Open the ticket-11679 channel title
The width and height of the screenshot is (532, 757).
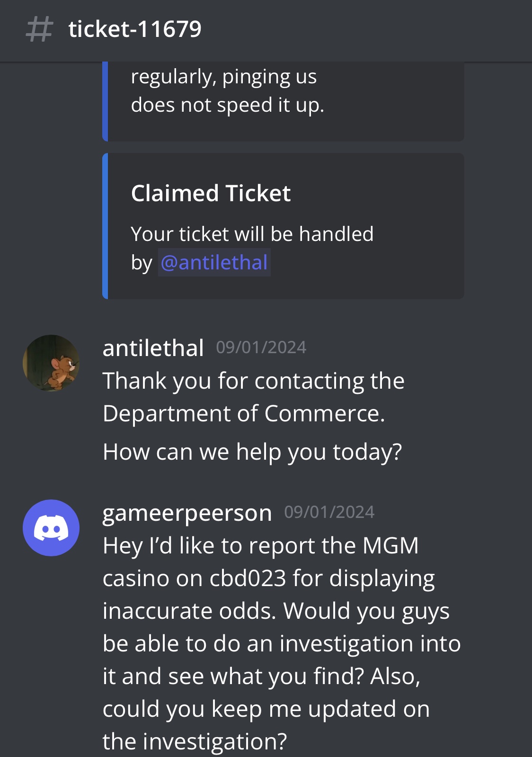coord(135,29)
